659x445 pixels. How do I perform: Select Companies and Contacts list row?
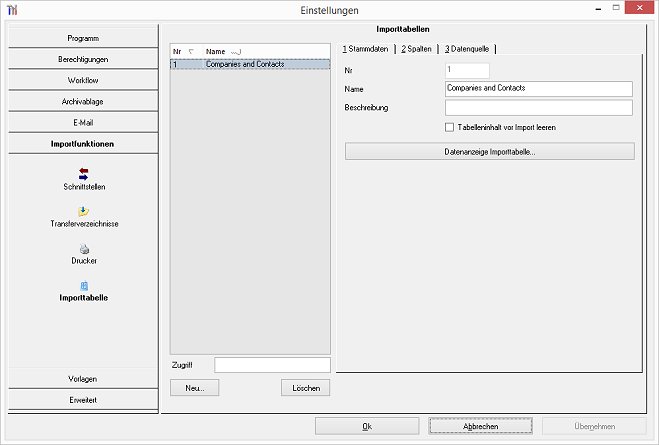click(248, 64)
